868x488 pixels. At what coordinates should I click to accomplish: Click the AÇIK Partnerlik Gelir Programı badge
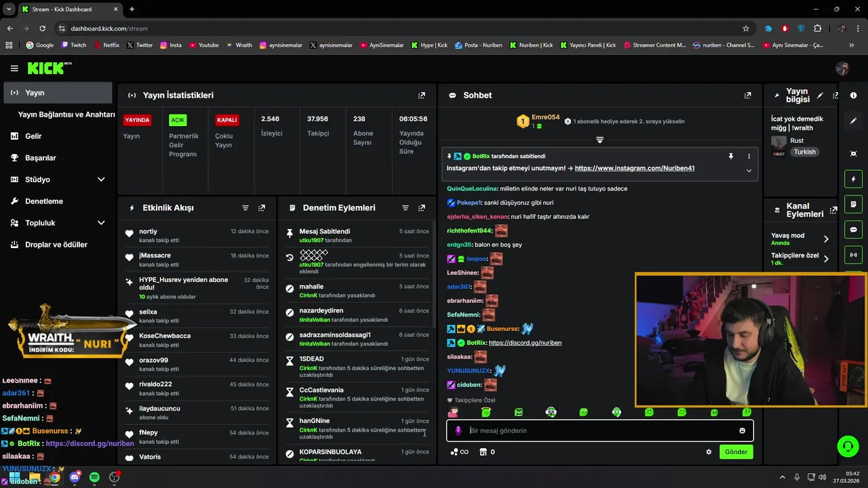[178, 120]
